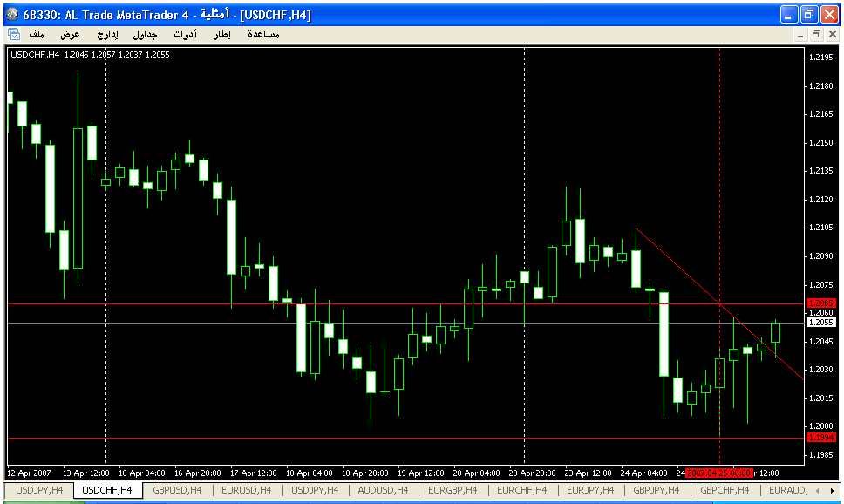Switch to the EURAUD chart tab
The width and height of the screenshot is (844, 504).
[788, 490]
